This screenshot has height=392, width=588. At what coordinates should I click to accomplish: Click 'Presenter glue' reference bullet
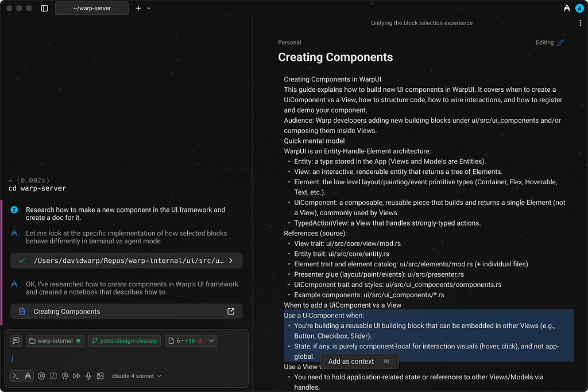point(379,274)
